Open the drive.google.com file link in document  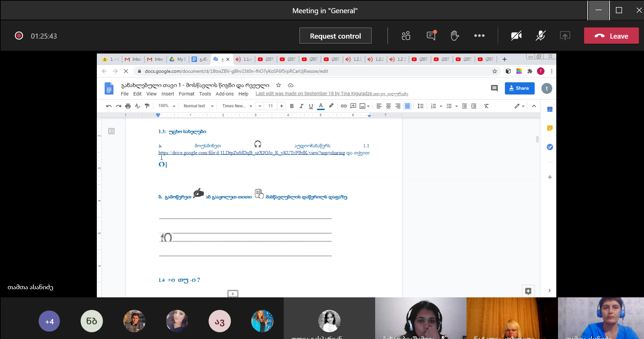(x=252, y=153)
